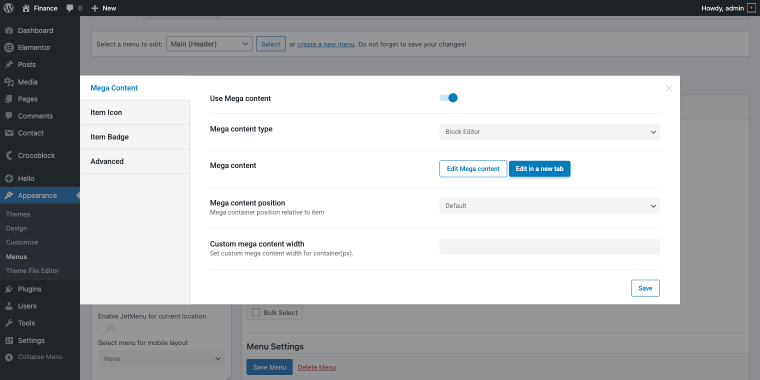Click the Collapse Menu arrow icon
Viewport: 760px width, 380px height.
[8, 357]
